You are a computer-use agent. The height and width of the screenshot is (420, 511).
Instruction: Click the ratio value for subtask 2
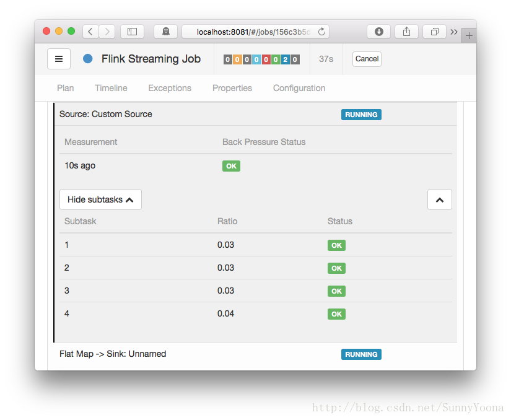[225, 268]
